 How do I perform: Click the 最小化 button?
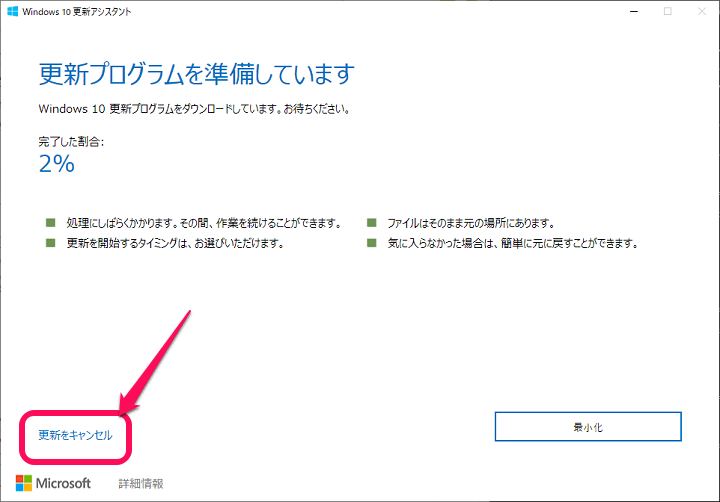click(x=588, y=427)
